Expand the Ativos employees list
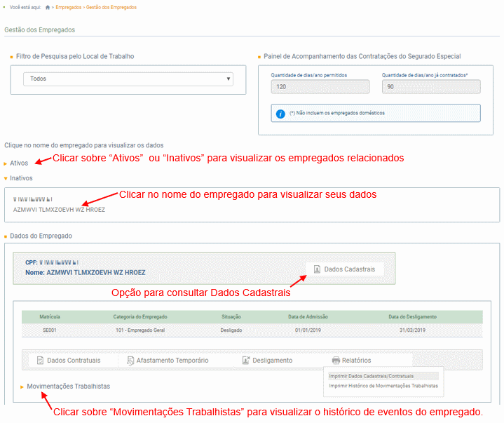This screenshot has width=504, height=423. [19, 163]
